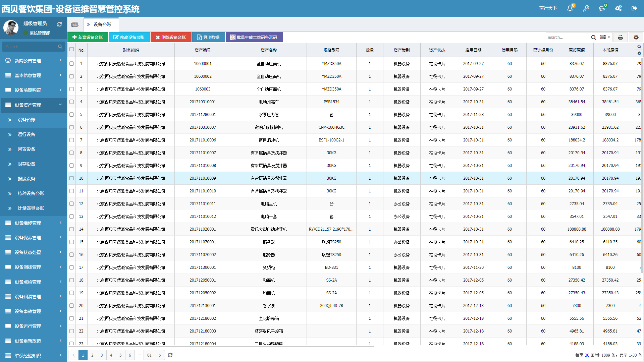
Task: Click refresh icon beside pagination
Action: pyautogui.click(x=170, y=355)
